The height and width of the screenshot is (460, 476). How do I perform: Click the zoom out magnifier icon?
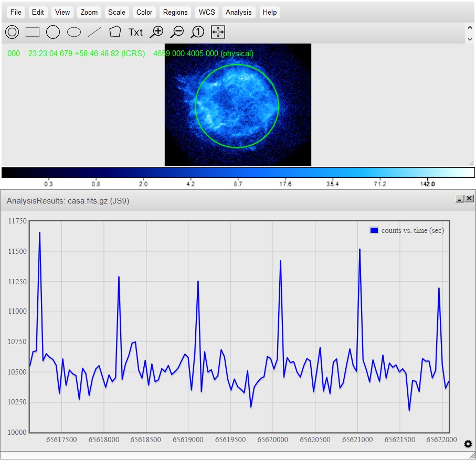[177, 32]
